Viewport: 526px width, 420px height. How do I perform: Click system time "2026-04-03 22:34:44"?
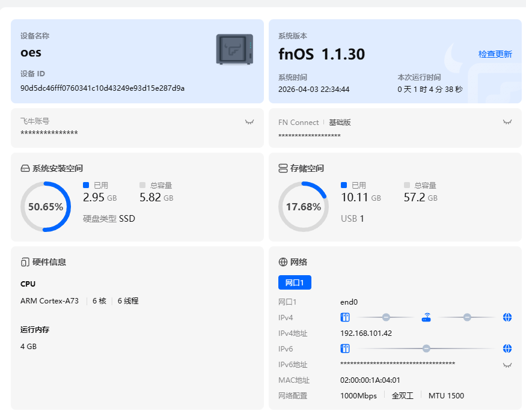pos(314,90)
